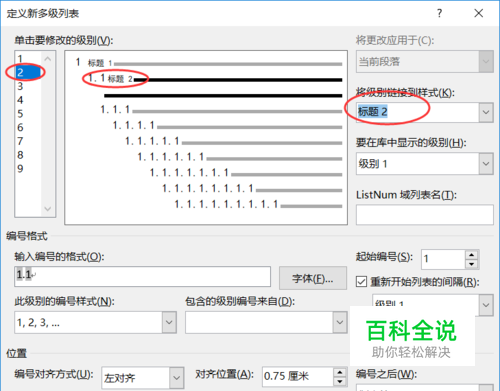Click the 标题 2 linked style field
Image resolution: width=500 pixels, height=391 pixels.
(x=417, y=112)
